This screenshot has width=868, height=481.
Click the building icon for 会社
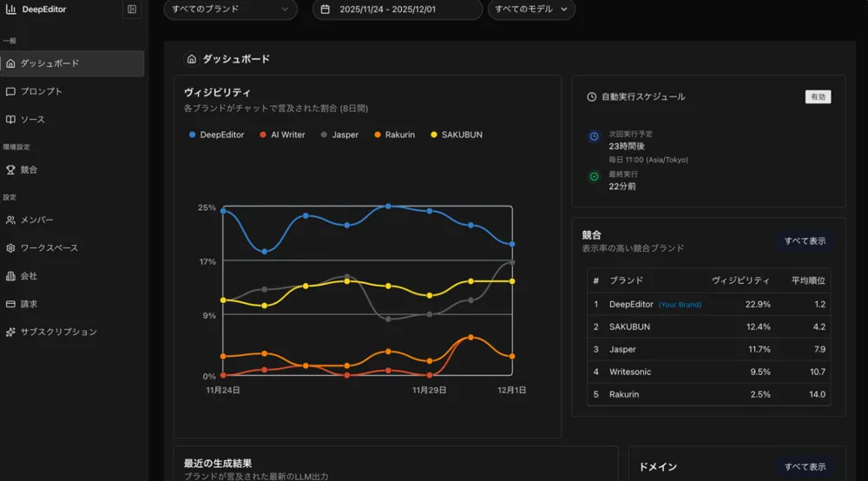10,275
